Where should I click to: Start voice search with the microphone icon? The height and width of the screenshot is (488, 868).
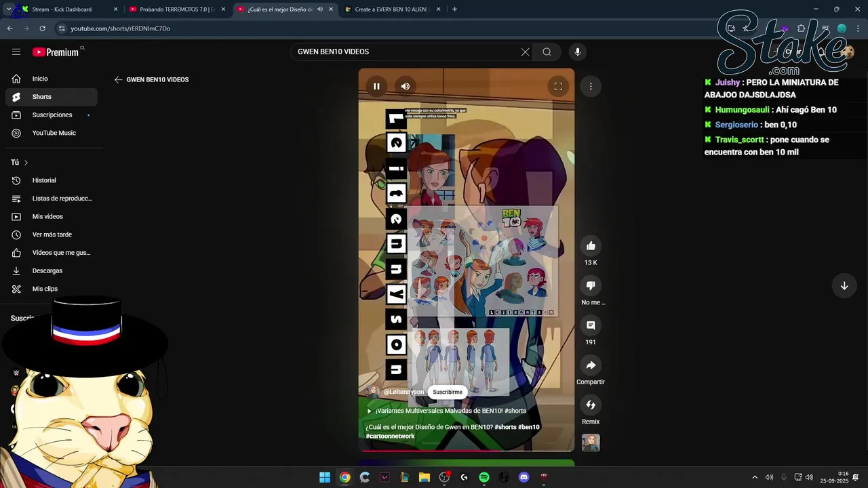[x=578, y=52]
